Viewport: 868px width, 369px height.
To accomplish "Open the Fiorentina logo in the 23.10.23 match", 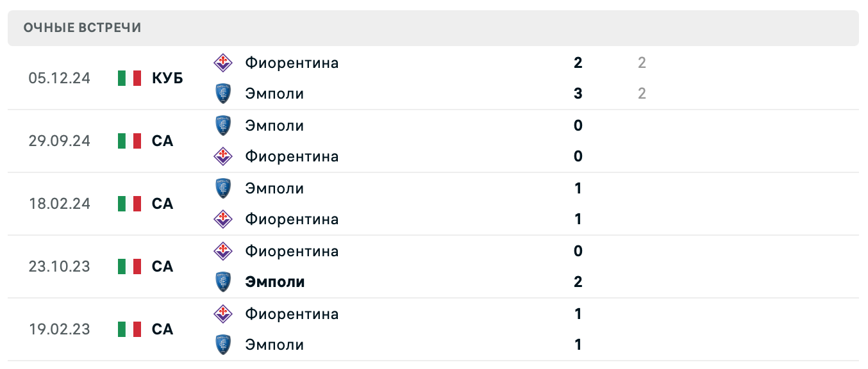I will (x=224, y=250).
